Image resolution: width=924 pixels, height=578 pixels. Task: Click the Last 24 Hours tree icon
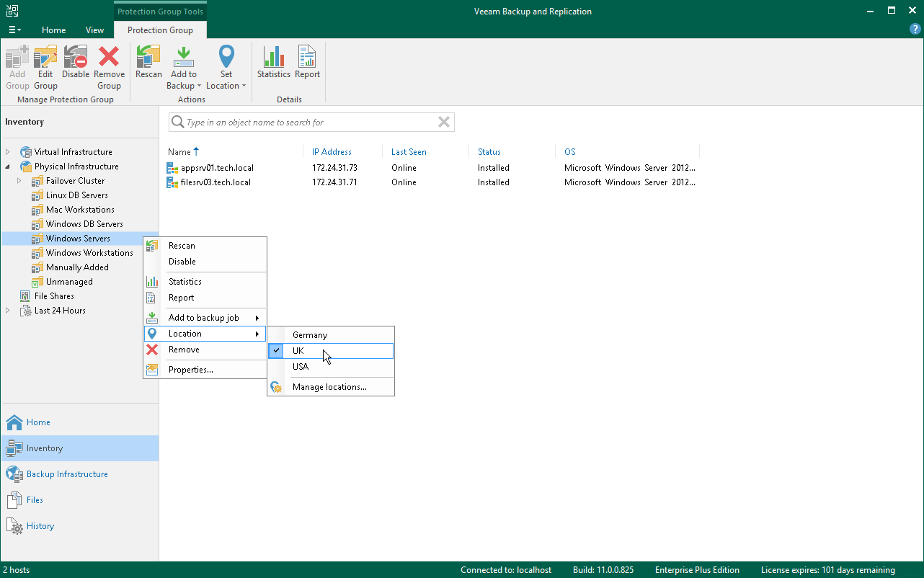point(26,311)
